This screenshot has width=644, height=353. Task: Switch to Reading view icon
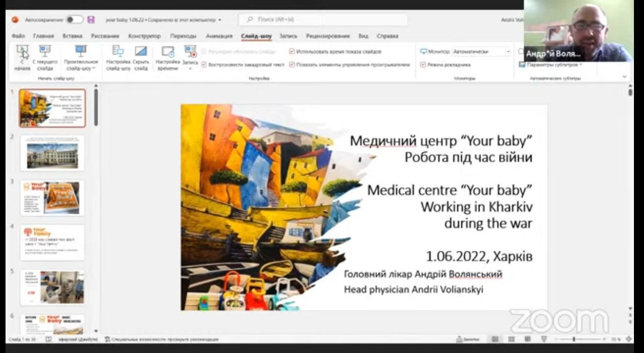(x=527, y=339)
